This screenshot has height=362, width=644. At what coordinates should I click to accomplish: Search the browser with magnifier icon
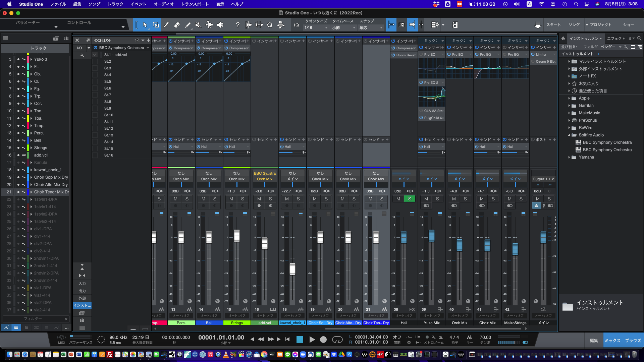[639, 38]
